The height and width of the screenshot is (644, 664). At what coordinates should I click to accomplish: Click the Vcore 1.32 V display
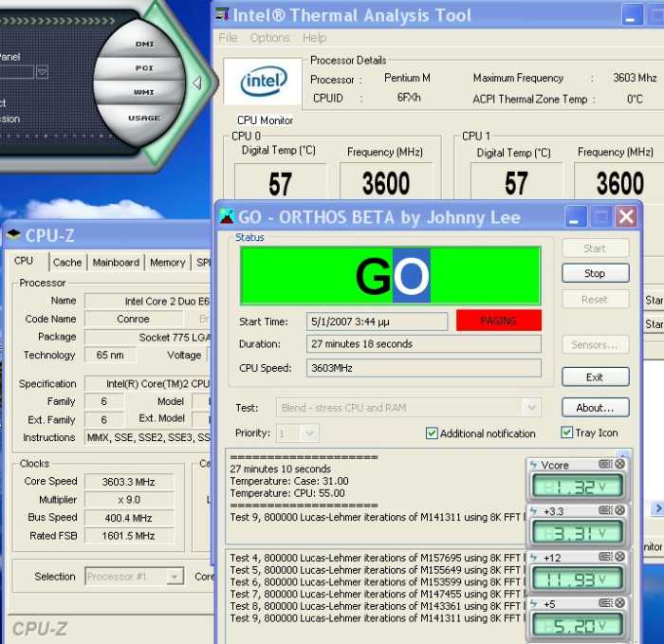577,487
